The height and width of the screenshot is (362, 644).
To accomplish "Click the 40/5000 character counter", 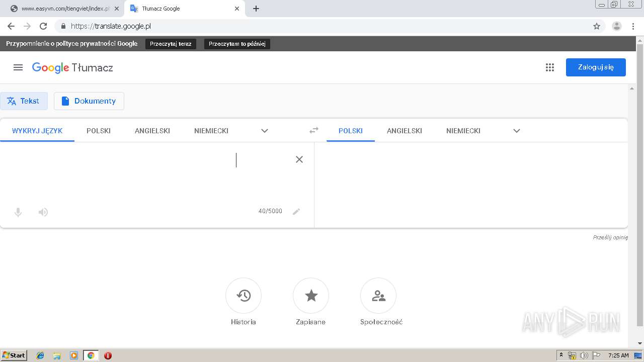I will tap(270, 211).
